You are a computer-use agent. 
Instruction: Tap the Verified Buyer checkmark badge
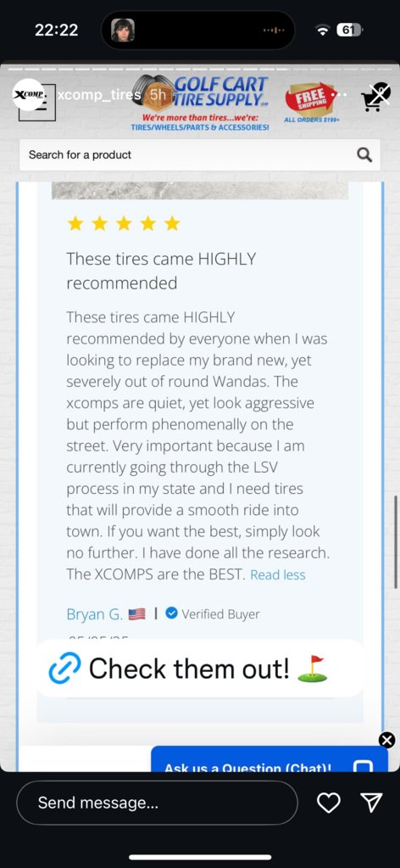pyautogui.click(x=171, y=613)
